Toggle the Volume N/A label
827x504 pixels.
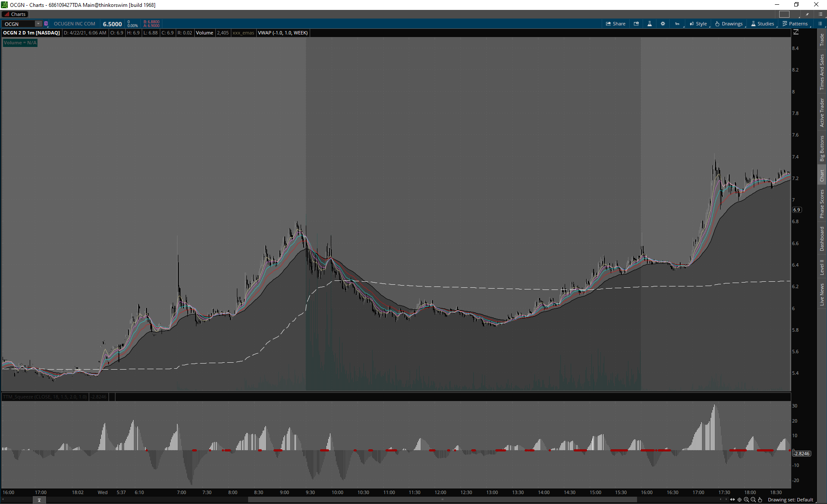pos(20,43)
